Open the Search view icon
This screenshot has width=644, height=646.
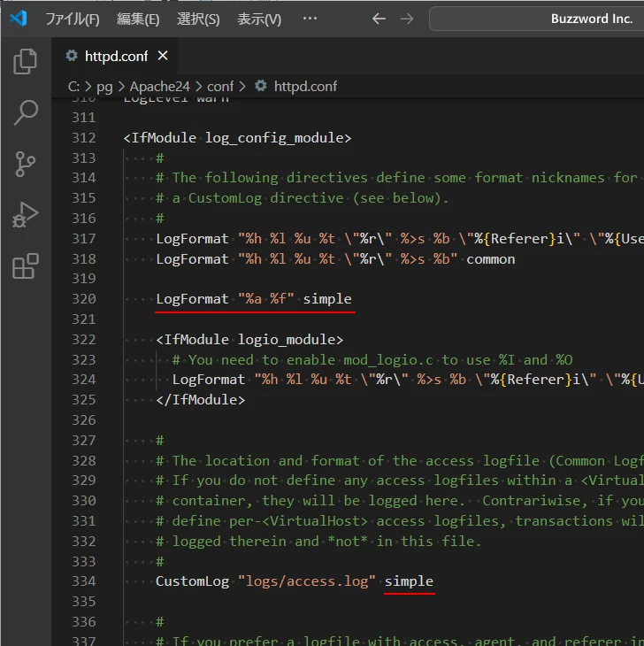pos(26,112)
